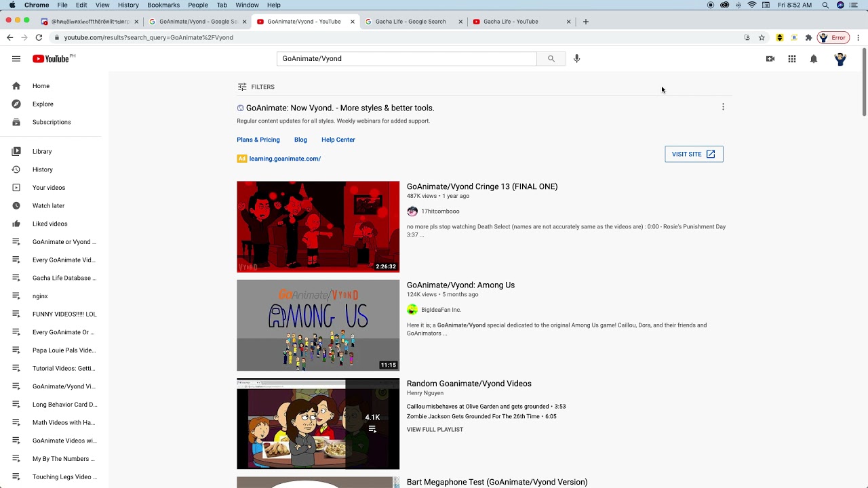Open a new browser tab
Image resolution: width=868 pixels, height=488 pixels.
(586, 22)
